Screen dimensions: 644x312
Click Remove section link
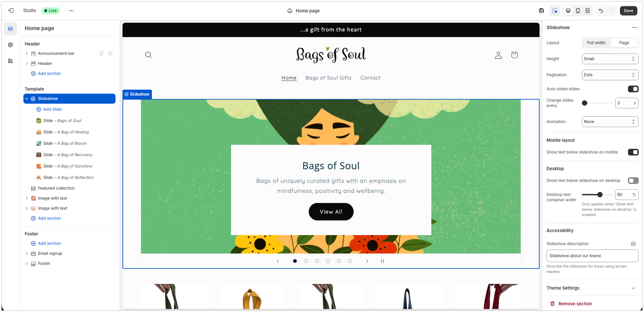pos(575,304)
